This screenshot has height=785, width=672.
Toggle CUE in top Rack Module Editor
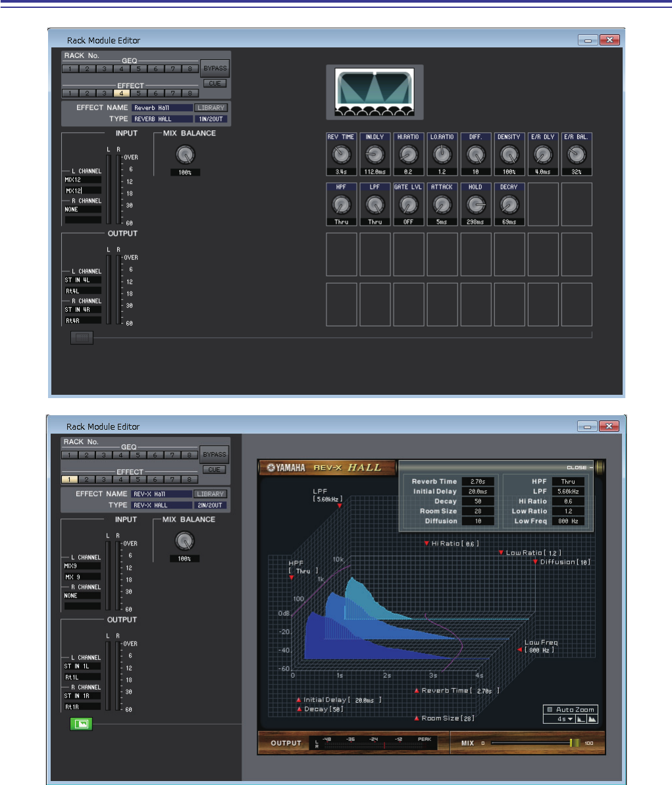click(x=215, y=83)
